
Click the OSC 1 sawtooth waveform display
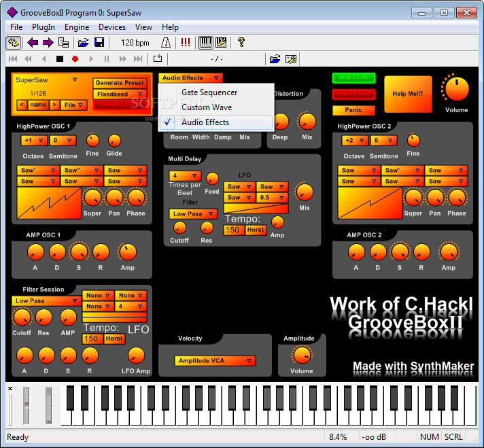click(x=50, y=203)
